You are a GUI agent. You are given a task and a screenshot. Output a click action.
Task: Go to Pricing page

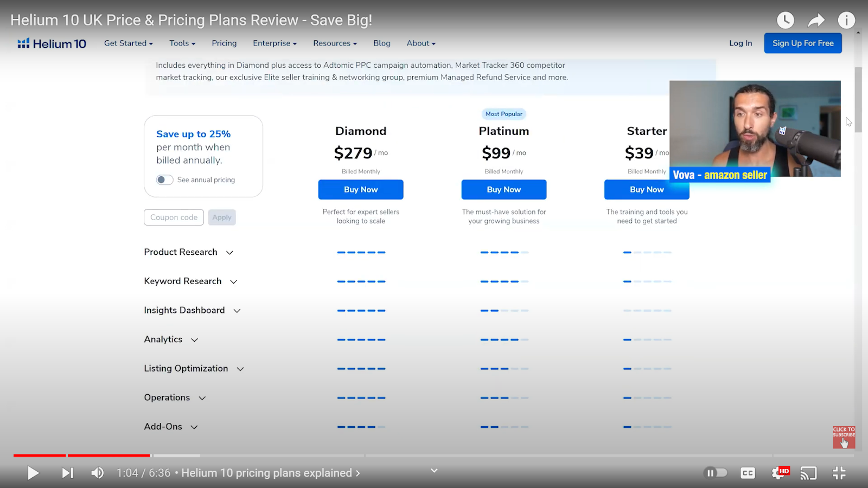(x=224, y=43)
